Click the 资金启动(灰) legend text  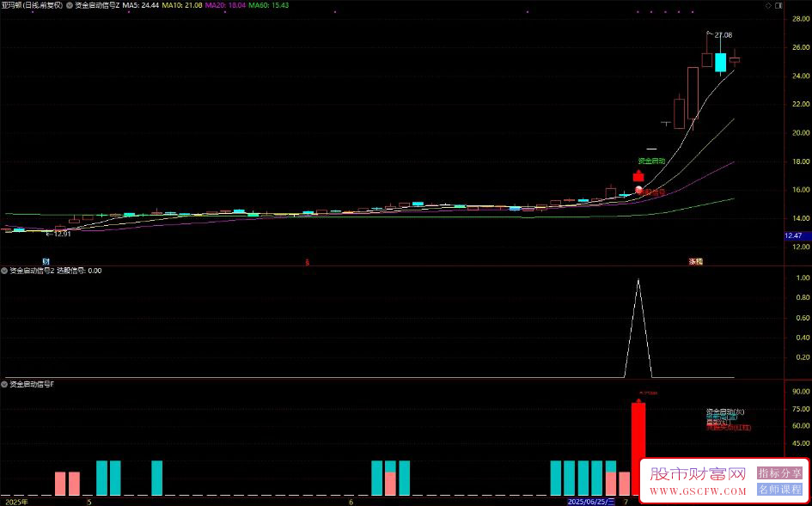(725, 412)
